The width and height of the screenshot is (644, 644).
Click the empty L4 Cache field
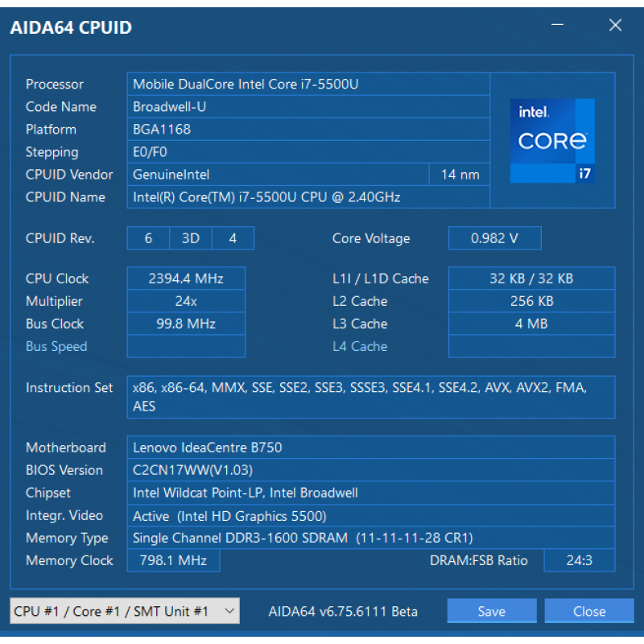point(531,346)
